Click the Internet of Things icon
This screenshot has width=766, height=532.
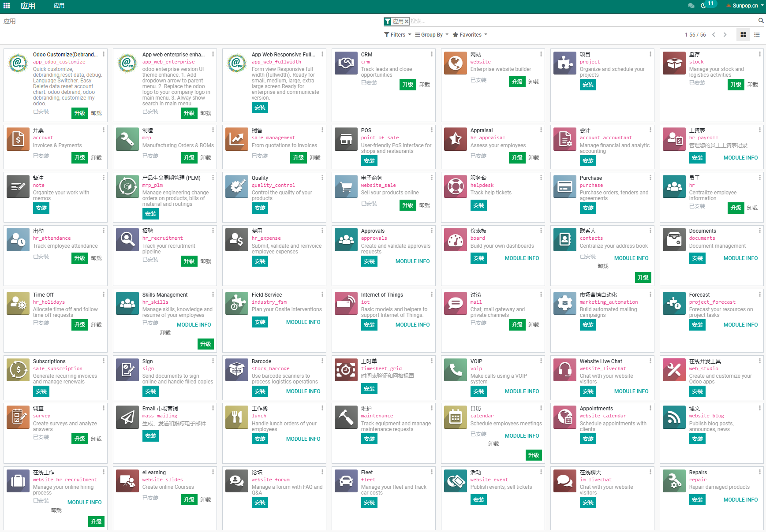[346, 303]
